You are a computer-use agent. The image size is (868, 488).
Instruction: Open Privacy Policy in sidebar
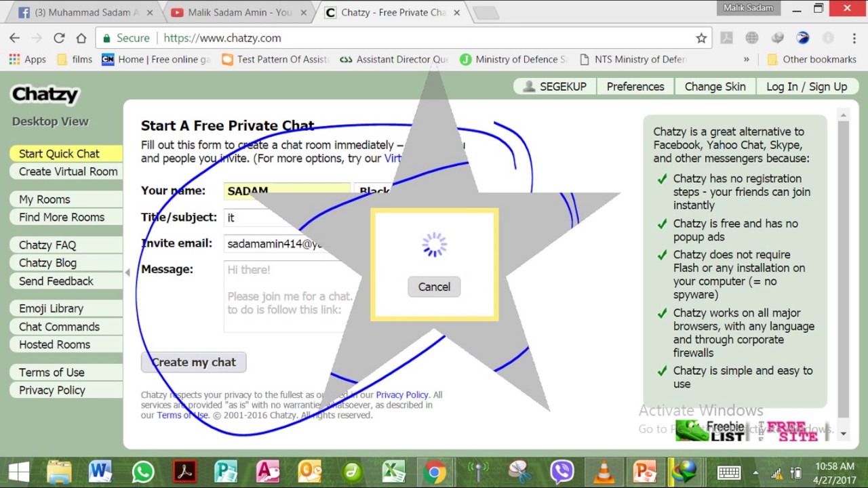66,390
